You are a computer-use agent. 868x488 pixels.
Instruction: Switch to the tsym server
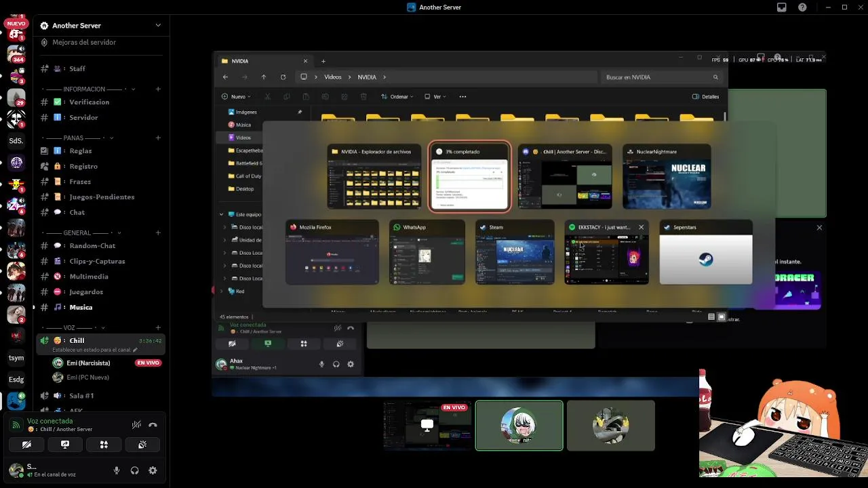tap(16, 358)
